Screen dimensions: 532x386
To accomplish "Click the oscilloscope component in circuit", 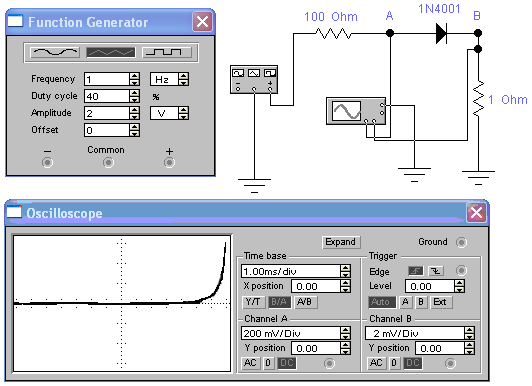I will pyautogui.click(x=356, y=111).
